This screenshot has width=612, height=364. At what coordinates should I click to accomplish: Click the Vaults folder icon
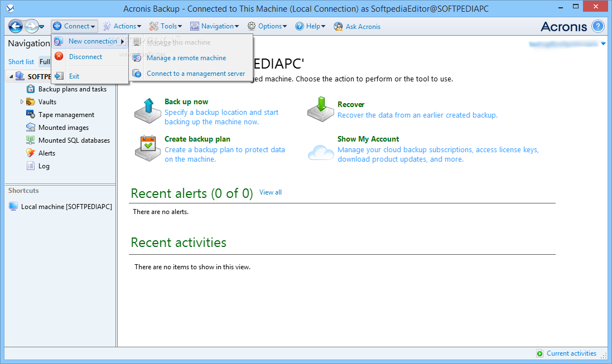click(x=31, y=102)
